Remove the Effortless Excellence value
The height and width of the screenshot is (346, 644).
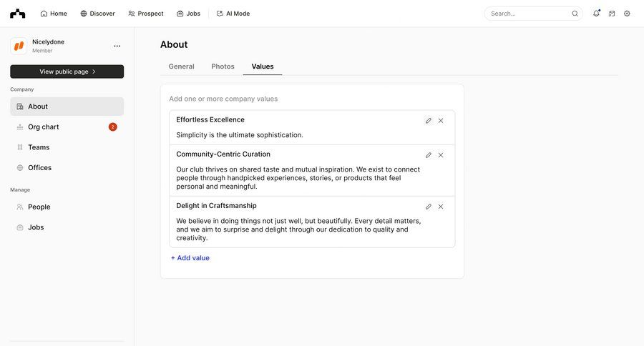441,121
